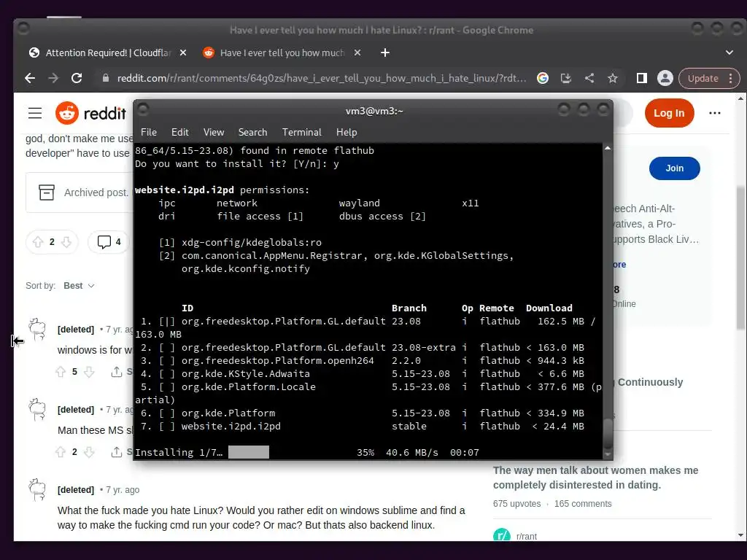Downvote the 'windows is for' comment

[89, 372]
